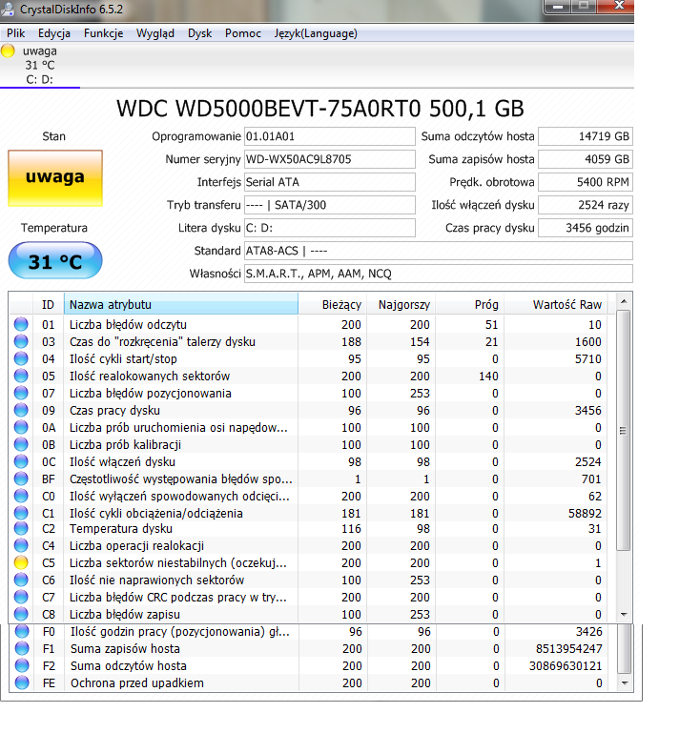Click the Interfejs field showing Serial ATA

tap(330, 182)
